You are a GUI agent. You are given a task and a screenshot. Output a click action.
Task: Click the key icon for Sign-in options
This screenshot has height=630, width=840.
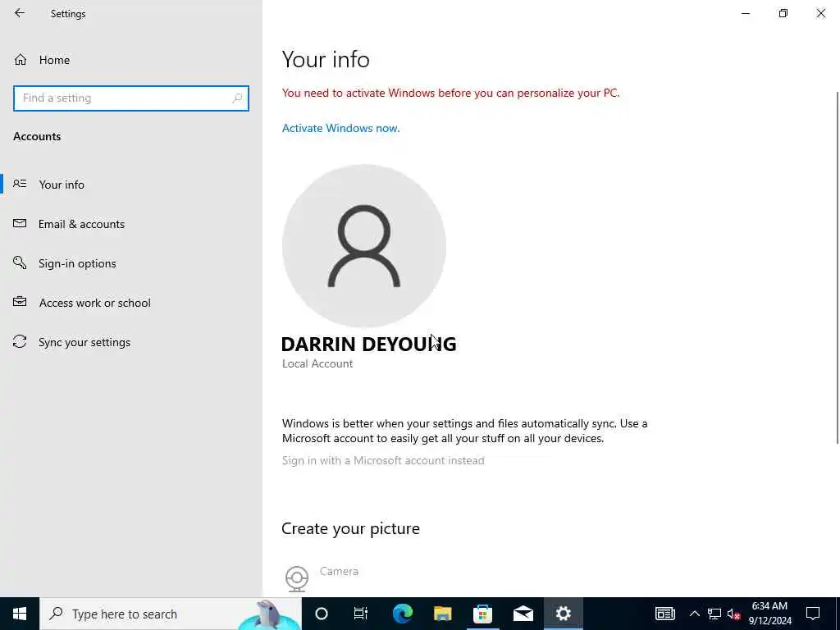[x=20, y=262]
